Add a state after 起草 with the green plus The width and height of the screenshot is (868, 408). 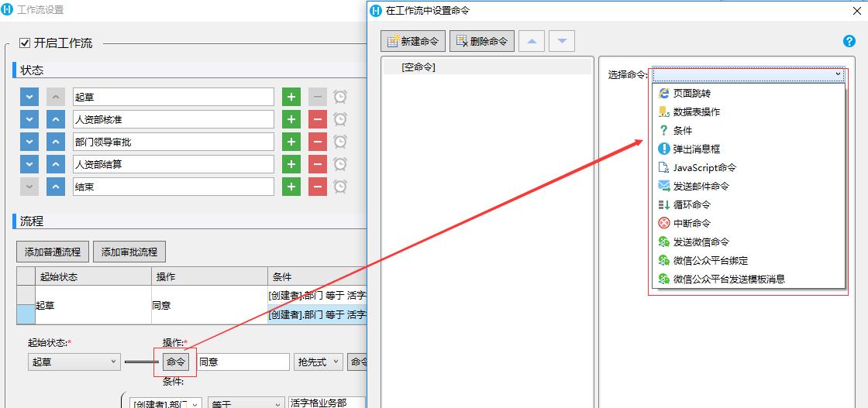pyautogui.click(x=291, y=97)
